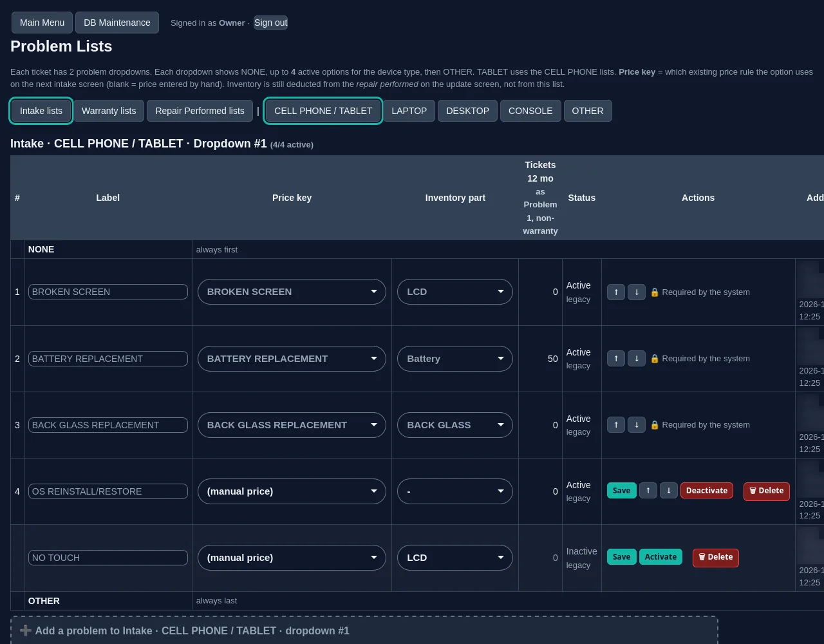Viewport: 824px width, 644px height.
Task: Open DB Maintenance page
Action: (117, 23)
